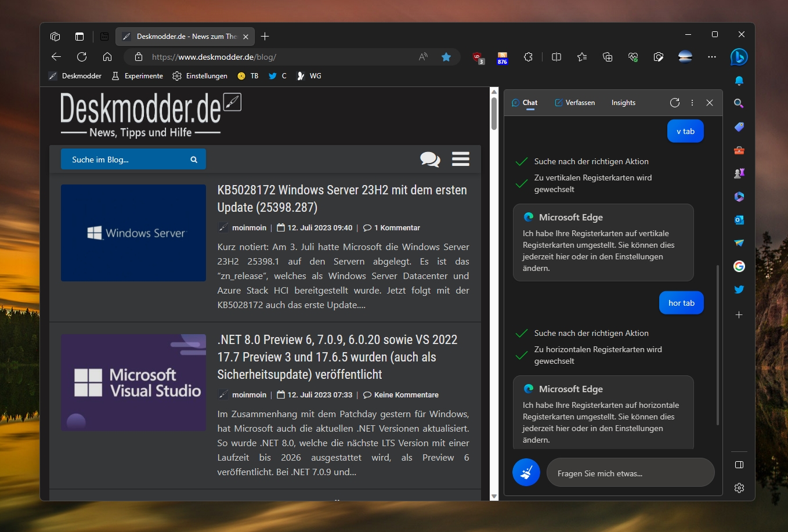The width and height of the screenshot is (788, 532).
Task: Open the Deskmodder bookmark
Action: [x=75, y=76]
